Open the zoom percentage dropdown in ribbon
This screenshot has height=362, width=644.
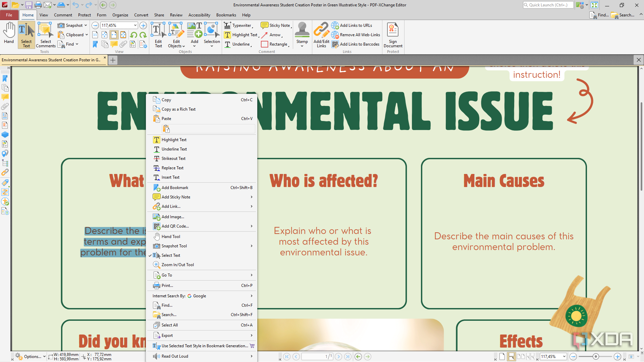point(135,25)
